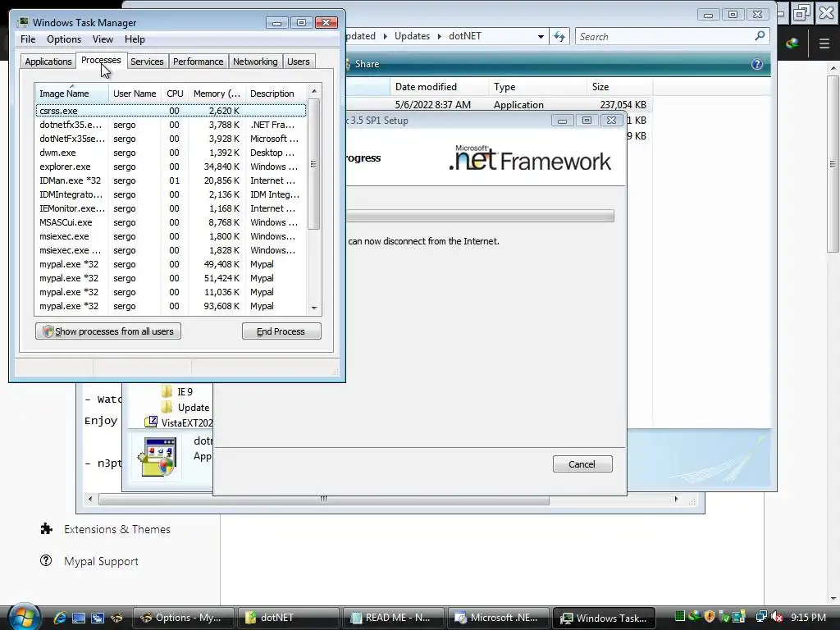Screen dimensions: 840x630
Task: Open the Help menu in Task Manager
Action: click(135, 39)
